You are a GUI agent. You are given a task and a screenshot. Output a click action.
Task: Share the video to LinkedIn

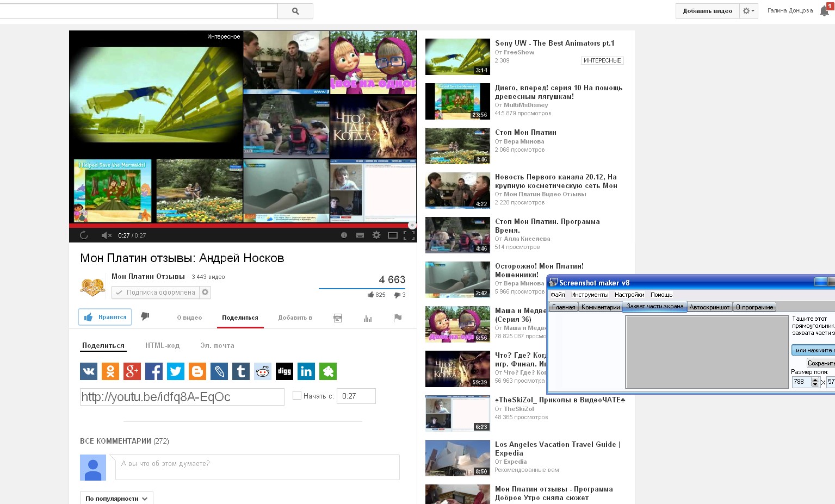coord(306,371)
